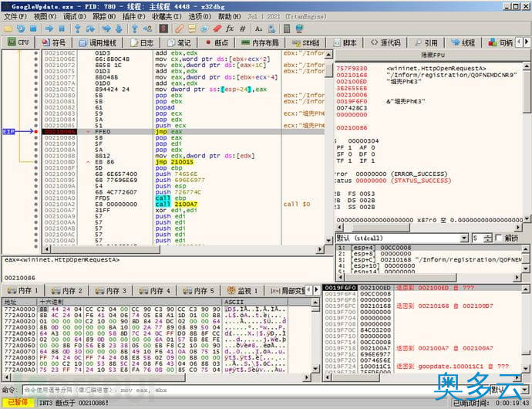This screenshot has width=532, height=409.
Task: Click the restart debugging toolbar icon
Action: [21, 29]
